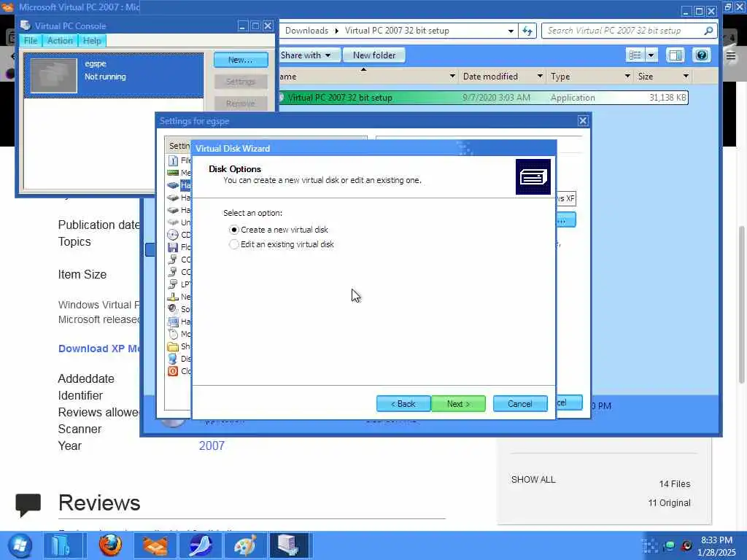Click the Close settings icon
747x560 pixels.
coord(173,371)
